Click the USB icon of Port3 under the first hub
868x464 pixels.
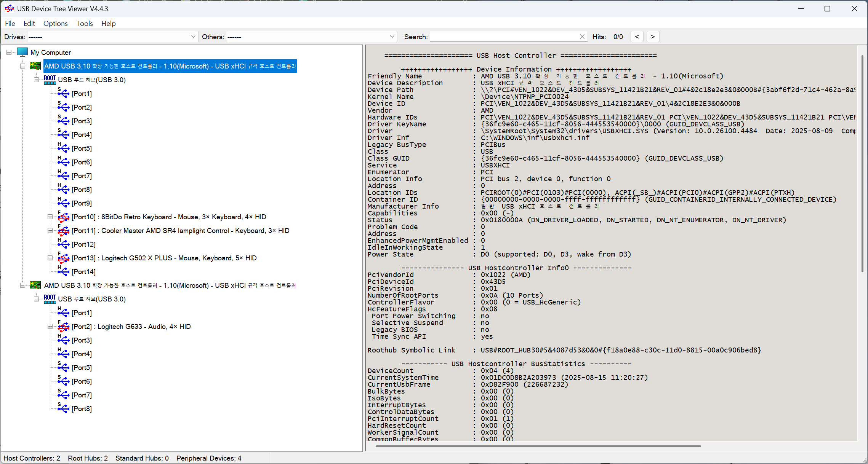point(63,120)
